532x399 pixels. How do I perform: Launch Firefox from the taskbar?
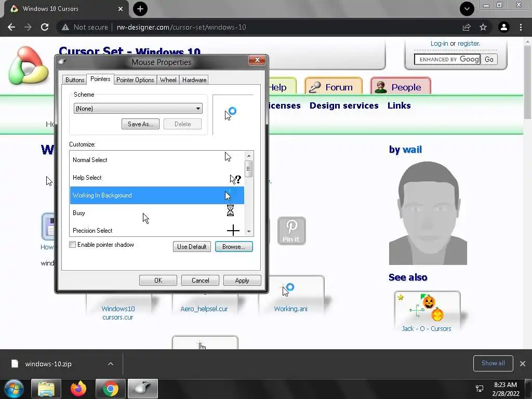tap(78, 389)
